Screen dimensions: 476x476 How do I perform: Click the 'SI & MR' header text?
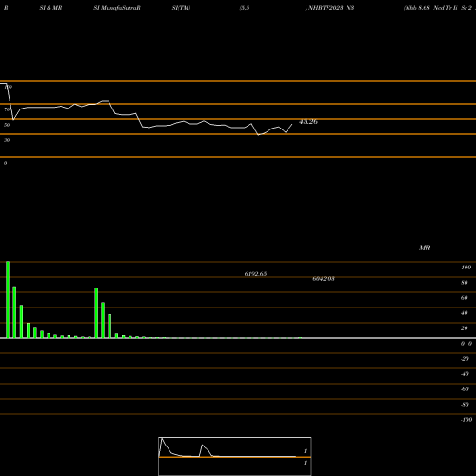50,8
